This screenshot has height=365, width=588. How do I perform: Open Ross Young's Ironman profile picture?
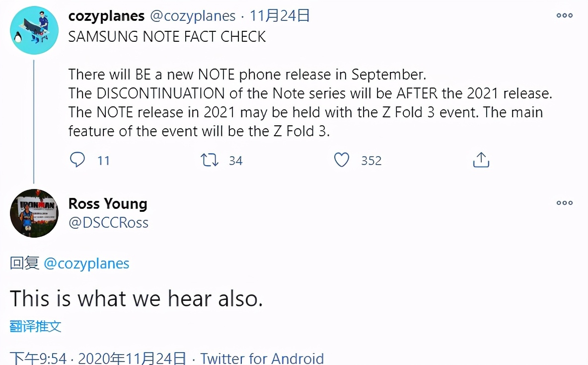coord(34,213)
